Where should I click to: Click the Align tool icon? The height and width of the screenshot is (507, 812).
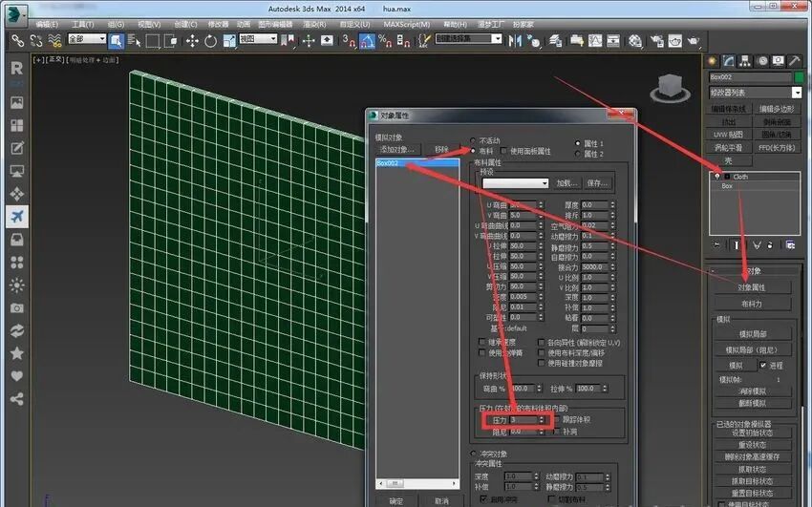pos(533,40)
